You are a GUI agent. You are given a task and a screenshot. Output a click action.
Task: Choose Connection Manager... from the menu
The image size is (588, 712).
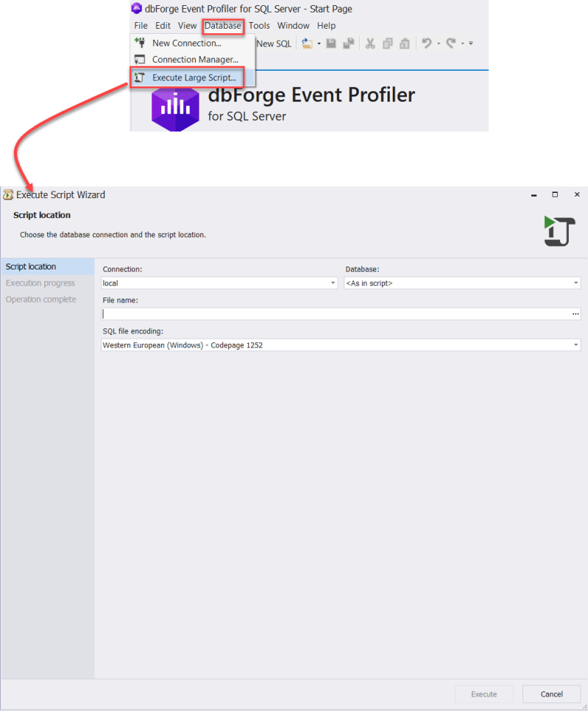coord(192,60)
